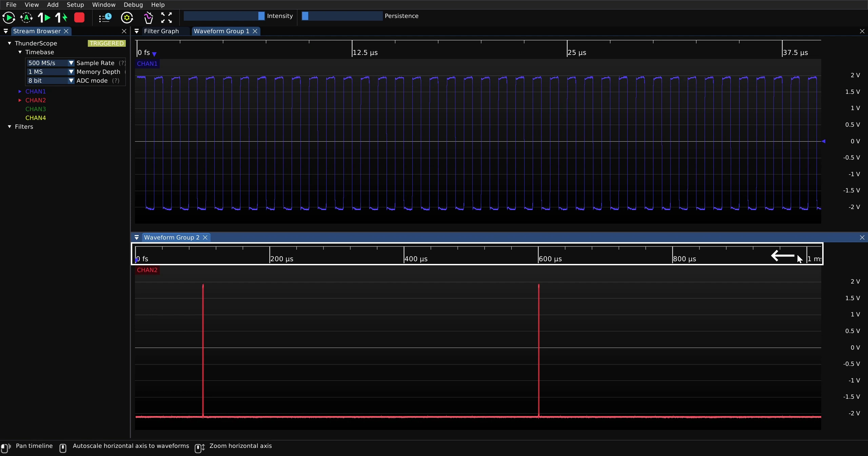Viewport: 868px width, 456px height.
Task: Collapse the Timebase tree node
Action: [x=20, y=52]
